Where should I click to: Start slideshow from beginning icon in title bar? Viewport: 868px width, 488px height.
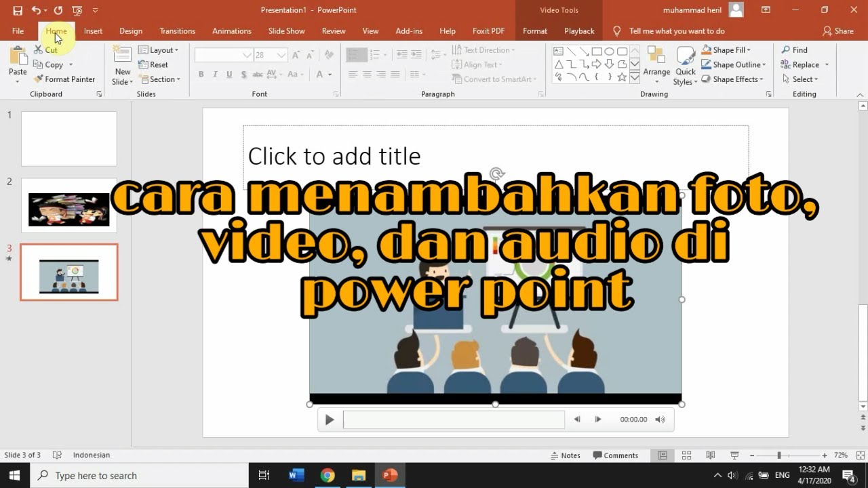(77, 10)
